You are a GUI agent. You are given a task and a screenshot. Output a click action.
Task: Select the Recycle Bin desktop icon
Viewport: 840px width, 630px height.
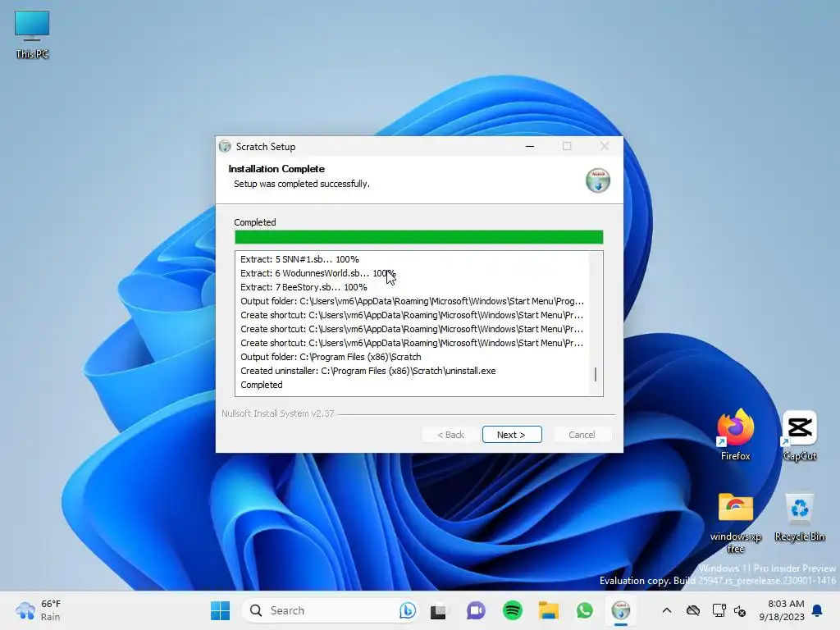[x=800, y=517]
